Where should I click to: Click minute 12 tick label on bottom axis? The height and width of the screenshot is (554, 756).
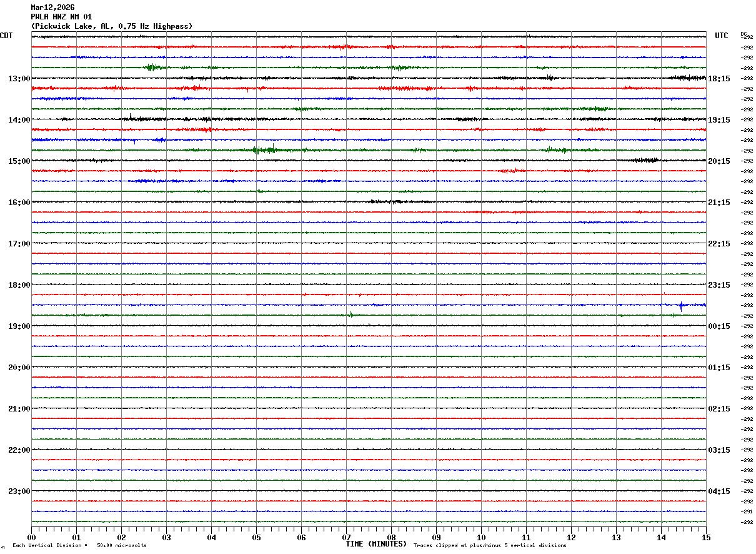pyautogui.click(x=571, y=537)
